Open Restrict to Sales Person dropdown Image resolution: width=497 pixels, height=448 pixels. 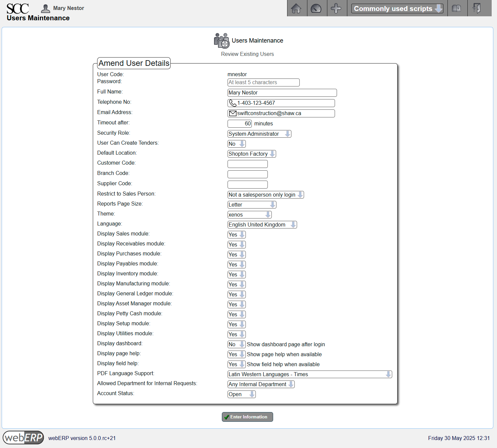(x=265, y=195)
